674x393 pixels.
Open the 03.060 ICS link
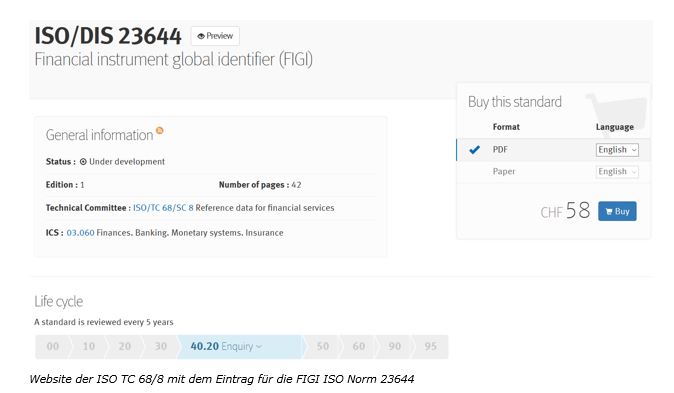coord(80,233)
